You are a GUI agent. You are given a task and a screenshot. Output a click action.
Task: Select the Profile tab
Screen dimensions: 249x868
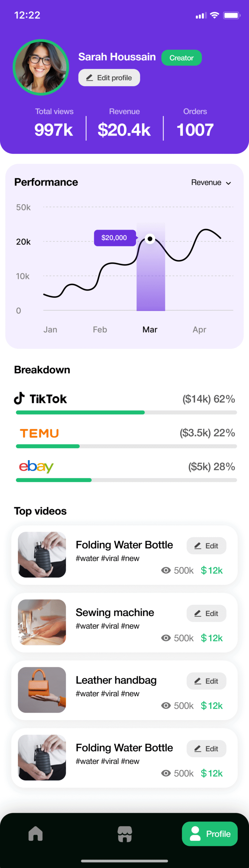coord(210,833)
